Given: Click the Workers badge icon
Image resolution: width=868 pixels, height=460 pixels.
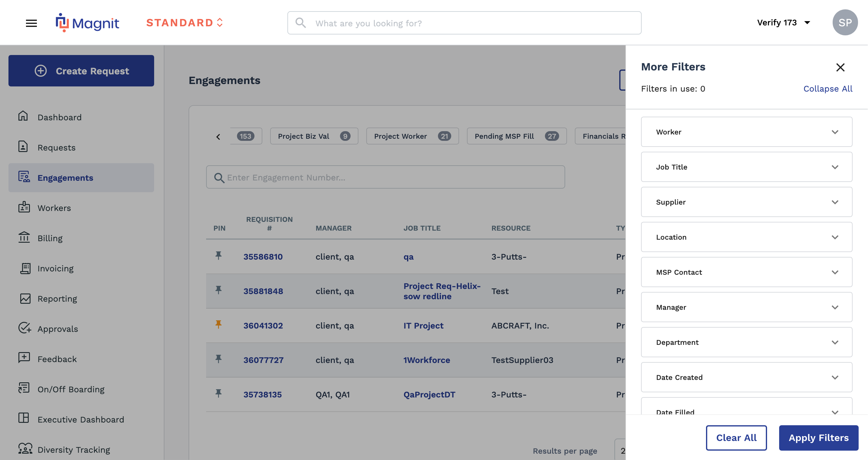Looking at the screenshot, I should [24, 207].
